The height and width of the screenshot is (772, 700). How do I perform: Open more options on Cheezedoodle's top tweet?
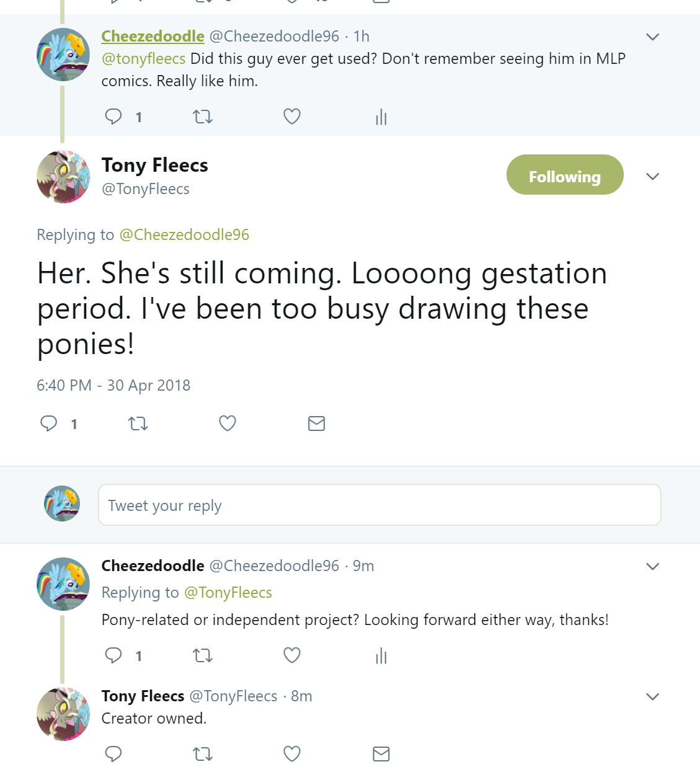(652, 37)
